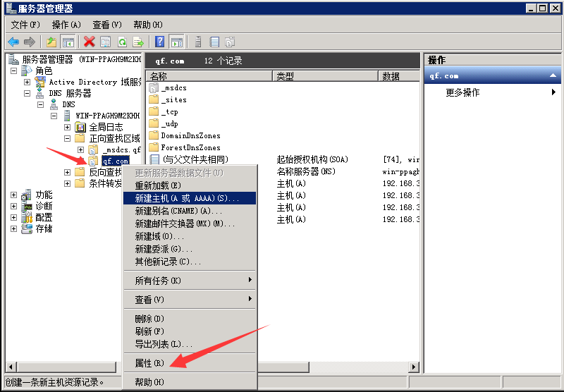This screenshot has width=564, height=392.
Task: Click the blue question mark Help icon
Action: (160, 42)
